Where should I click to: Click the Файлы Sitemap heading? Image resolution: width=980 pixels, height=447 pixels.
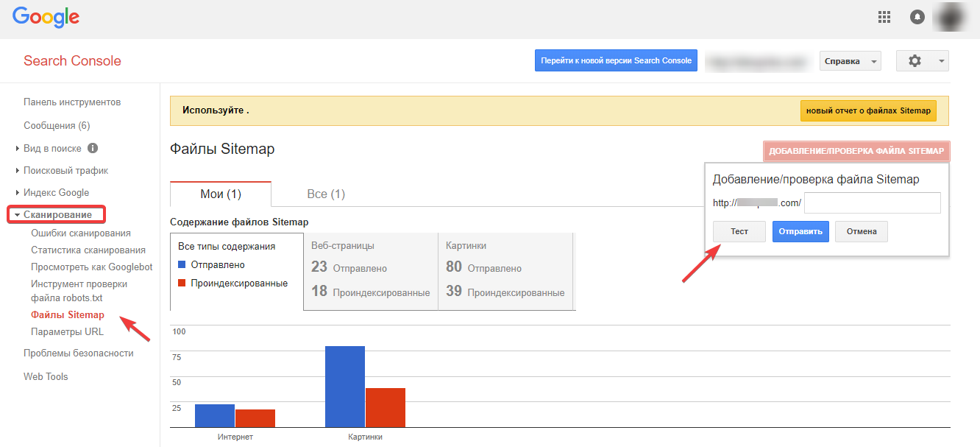pos(222,149)
